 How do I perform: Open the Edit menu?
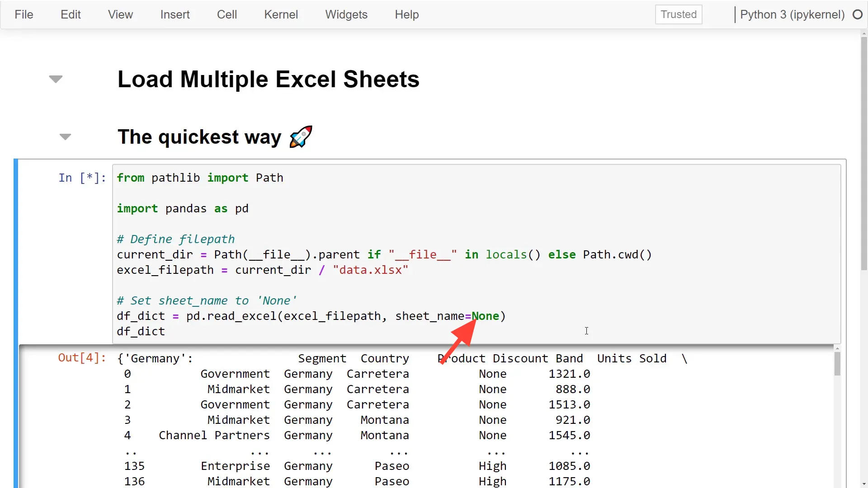tap(71, 14)
